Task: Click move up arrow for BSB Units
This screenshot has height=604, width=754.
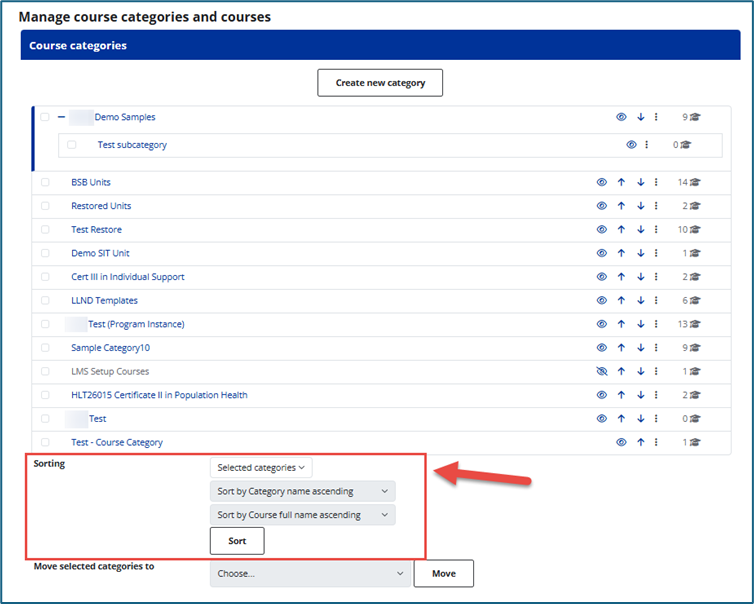Action: point(621,183)
